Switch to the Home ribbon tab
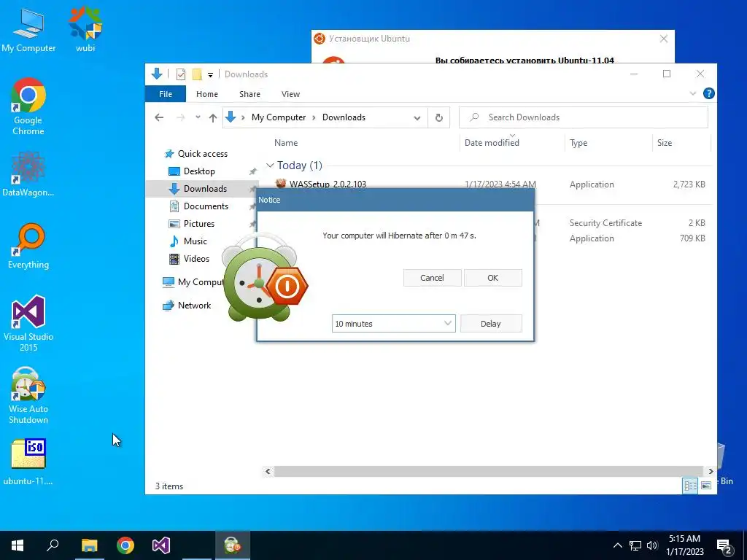The height and width of the screenshot is (560, 747). 206,94
